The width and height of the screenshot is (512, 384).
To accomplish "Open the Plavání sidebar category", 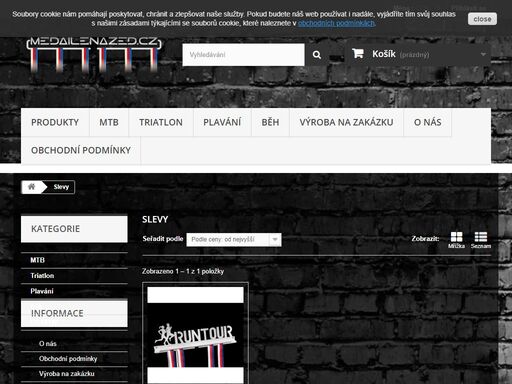I will tap(42, 291).
